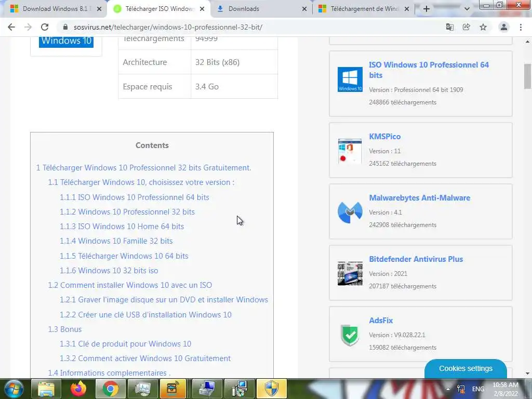Click the forward navigation arrow
The height and width of the screenshot is (399, 532).
pyautogui.click(x=28, y=27)
